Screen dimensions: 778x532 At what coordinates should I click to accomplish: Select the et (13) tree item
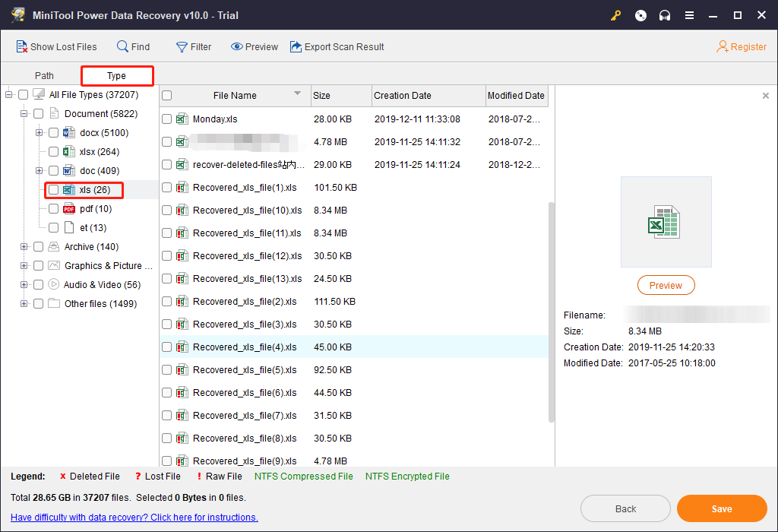pyautogui.click(x=93, y=228)
